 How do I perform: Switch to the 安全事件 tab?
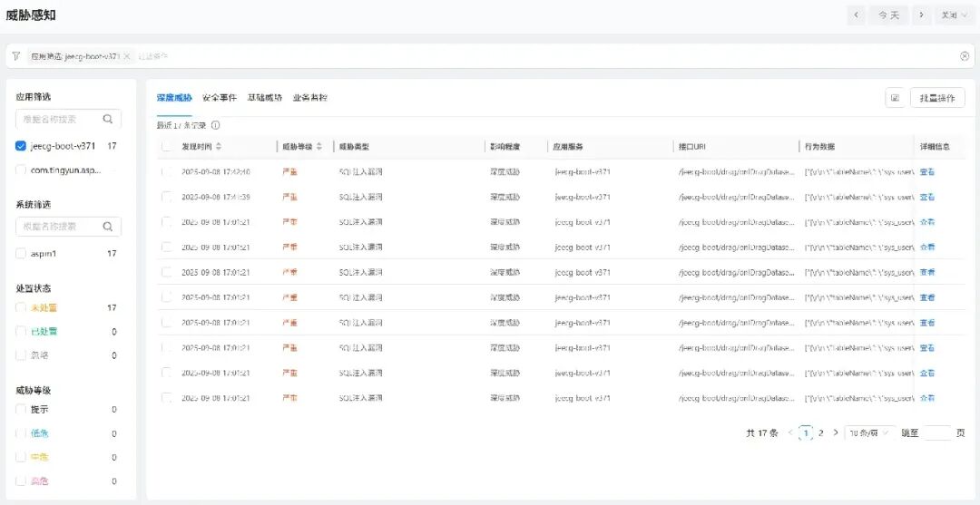pos(220,98)
